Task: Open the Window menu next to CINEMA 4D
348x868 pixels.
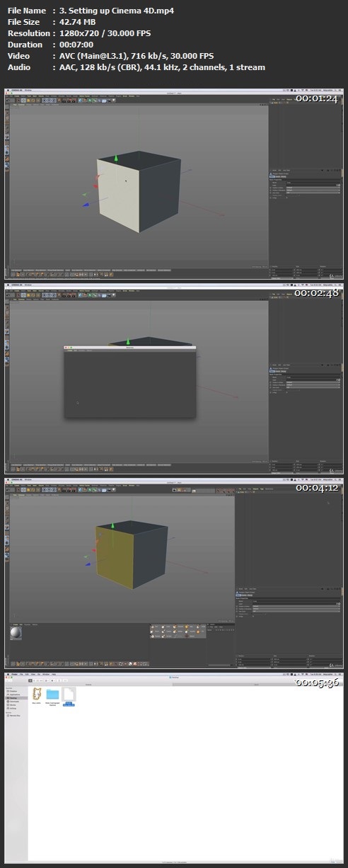Action: [x=29, y=91]
